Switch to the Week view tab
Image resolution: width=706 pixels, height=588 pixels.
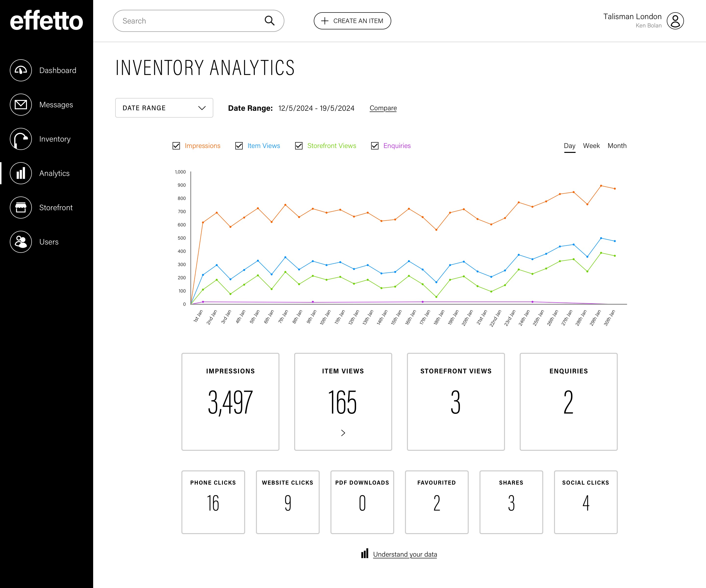pyautogui.click(x=591, y=146)
